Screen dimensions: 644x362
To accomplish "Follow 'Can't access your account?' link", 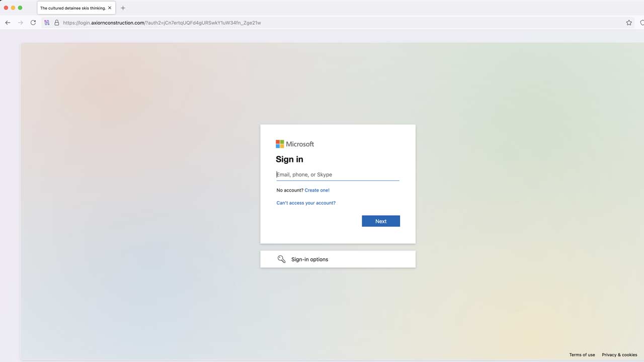I will coord(306,203).
